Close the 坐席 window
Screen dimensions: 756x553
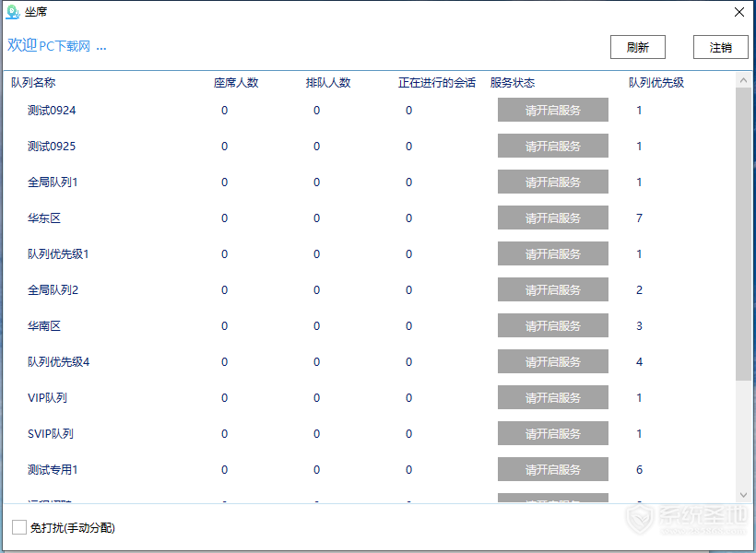tap(739, 12)
